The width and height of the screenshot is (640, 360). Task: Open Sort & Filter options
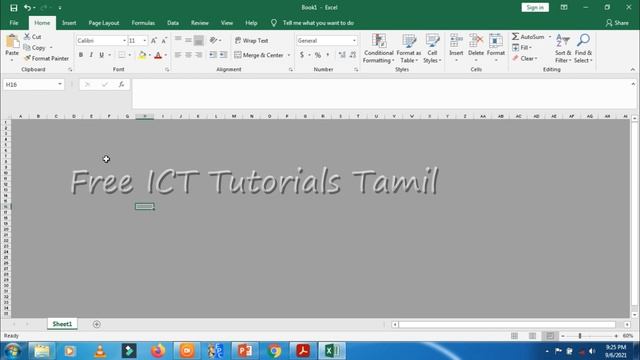(563, 49)
